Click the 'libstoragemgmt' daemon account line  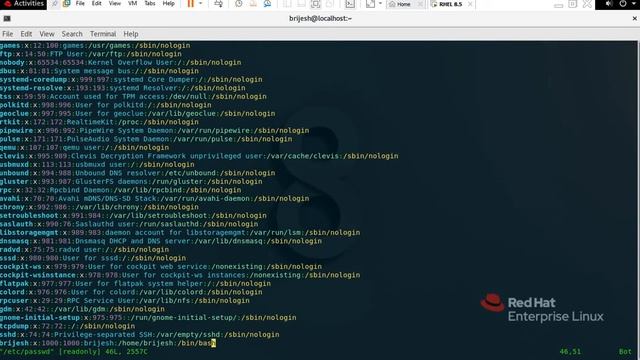(180, 233)
